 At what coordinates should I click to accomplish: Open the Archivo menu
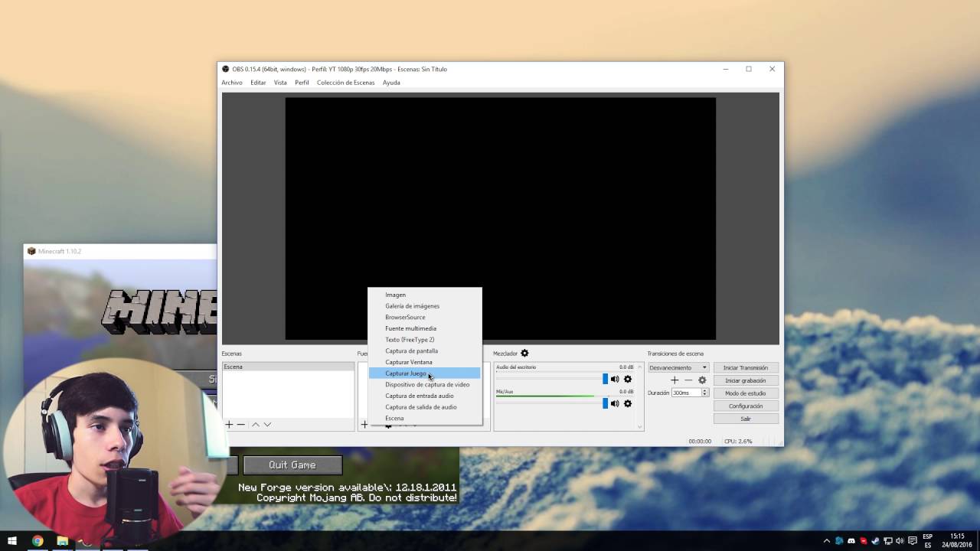point(232,83)
